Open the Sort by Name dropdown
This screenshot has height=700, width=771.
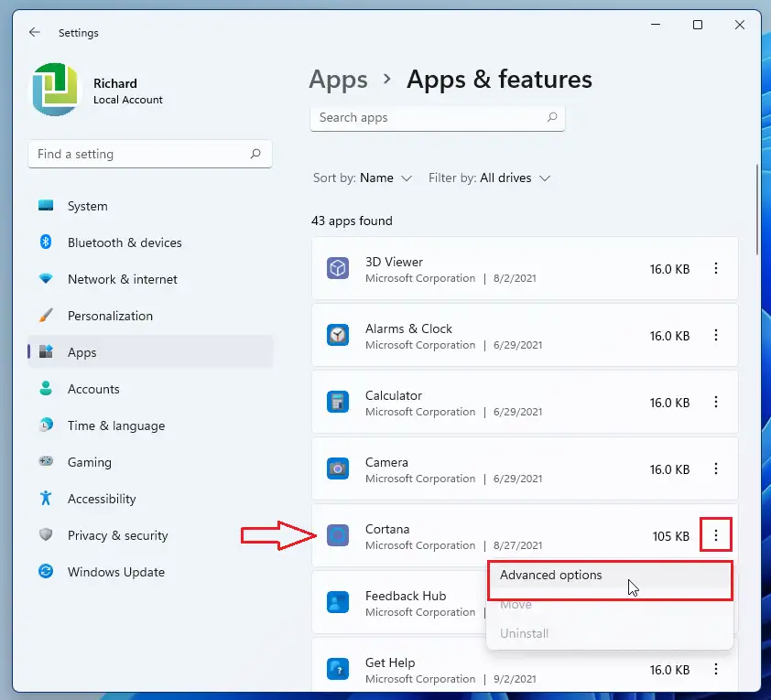coord(363,178)
